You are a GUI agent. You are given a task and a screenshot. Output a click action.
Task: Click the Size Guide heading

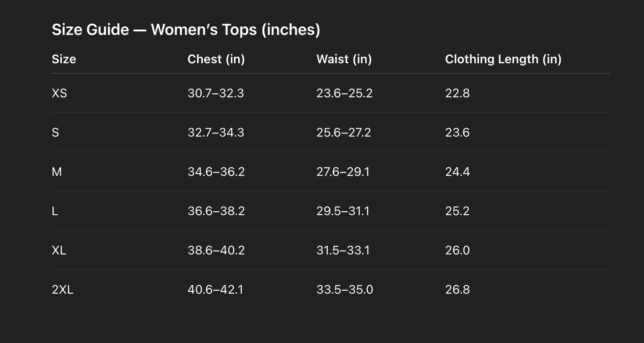pyautogui.click(x=186, y=30)
